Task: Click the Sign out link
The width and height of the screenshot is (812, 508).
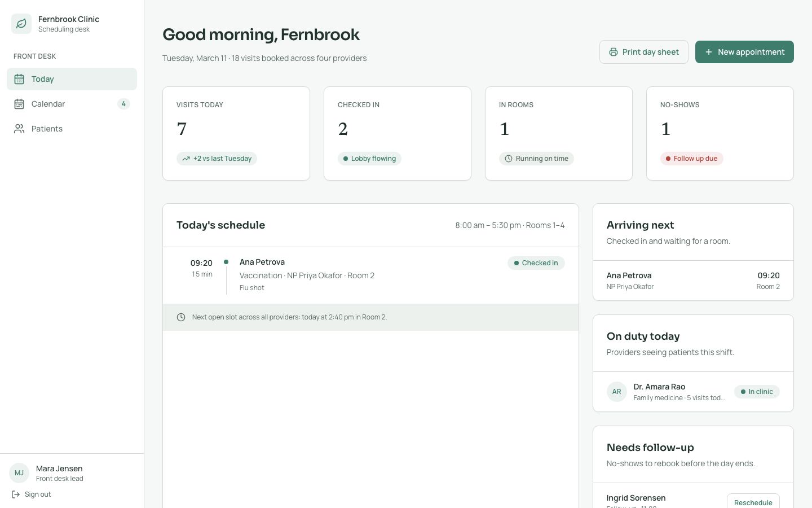Action: (32, 494)
